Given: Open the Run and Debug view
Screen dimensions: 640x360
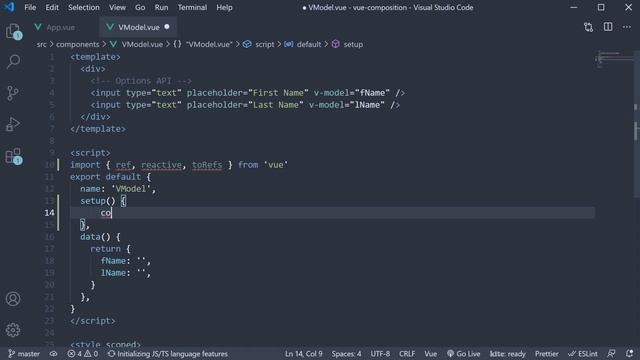Looking at the screenshot, I should click(x=13, y=124).
